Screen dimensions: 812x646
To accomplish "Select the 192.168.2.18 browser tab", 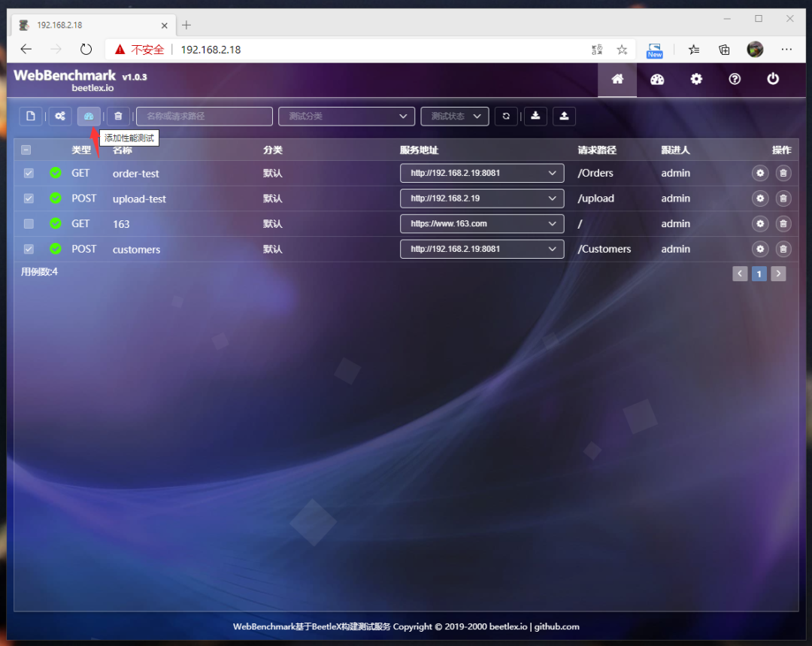I will [x=93, y=25].
